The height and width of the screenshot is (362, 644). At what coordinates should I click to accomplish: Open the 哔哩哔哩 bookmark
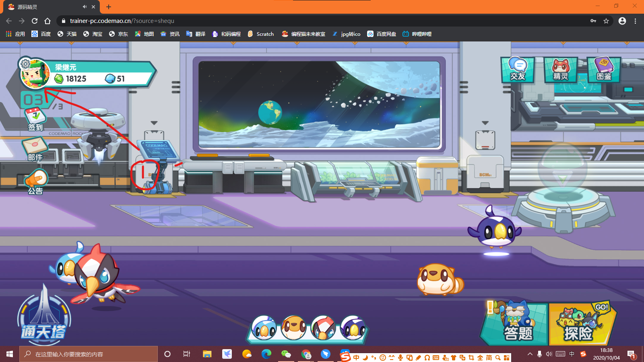point(417,34)
